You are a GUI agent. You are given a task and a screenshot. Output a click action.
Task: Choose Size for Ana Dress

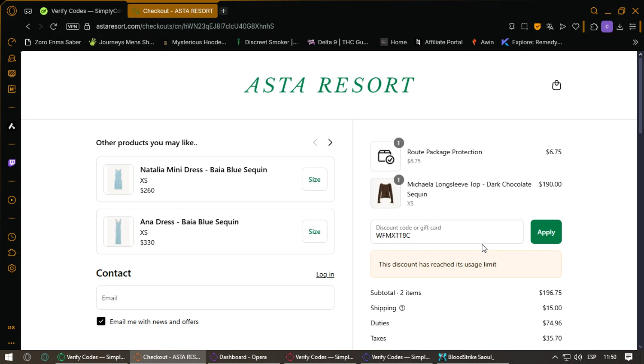[x=314, y=231]
